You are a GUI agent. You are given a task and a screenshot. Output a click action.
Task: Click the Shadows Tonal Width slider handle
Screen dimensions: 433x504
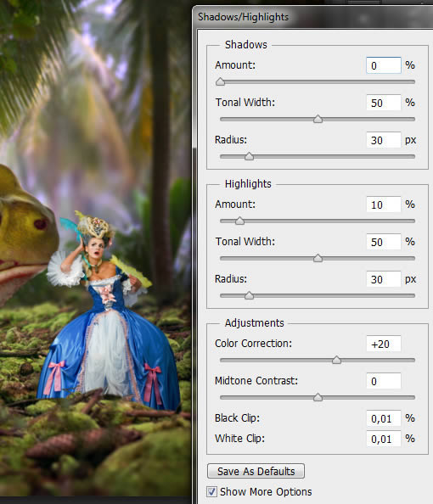(x=318, y=119)
